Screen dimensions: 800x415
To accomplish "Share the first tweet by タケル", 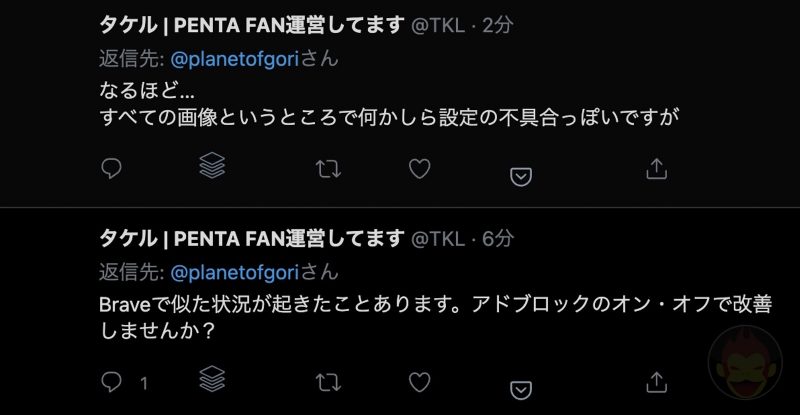I will (x=656, y=168).
